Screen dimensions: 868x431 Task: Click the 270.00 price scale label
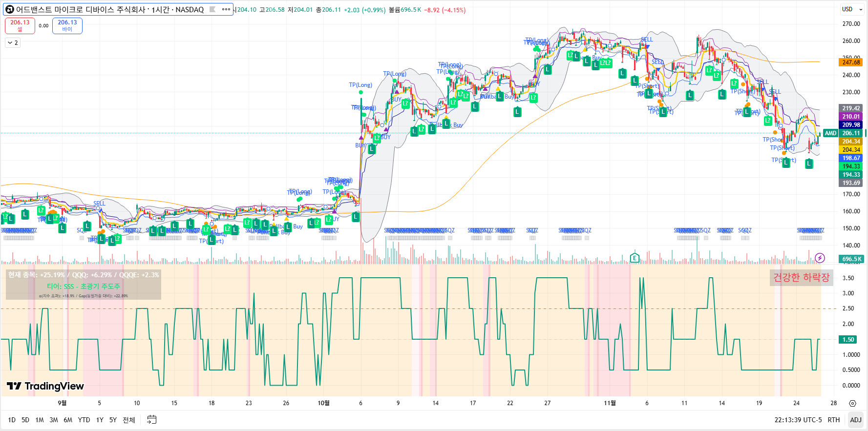(851, 24)
